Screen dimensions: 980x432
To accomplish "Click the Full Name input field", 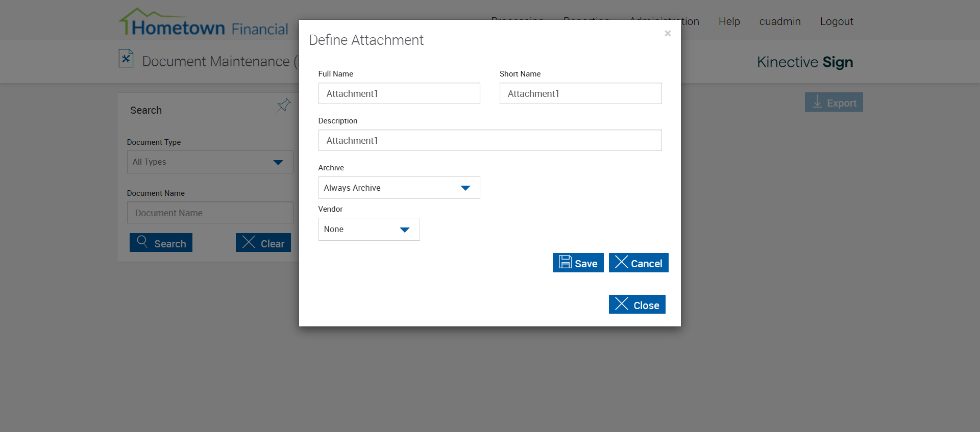I will point(399,94).
